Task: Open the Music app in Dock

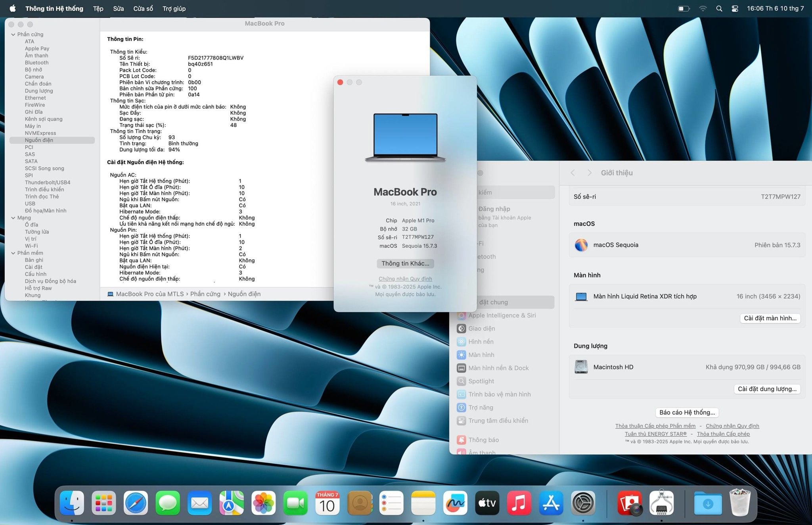Action: (x=519, y=503)
